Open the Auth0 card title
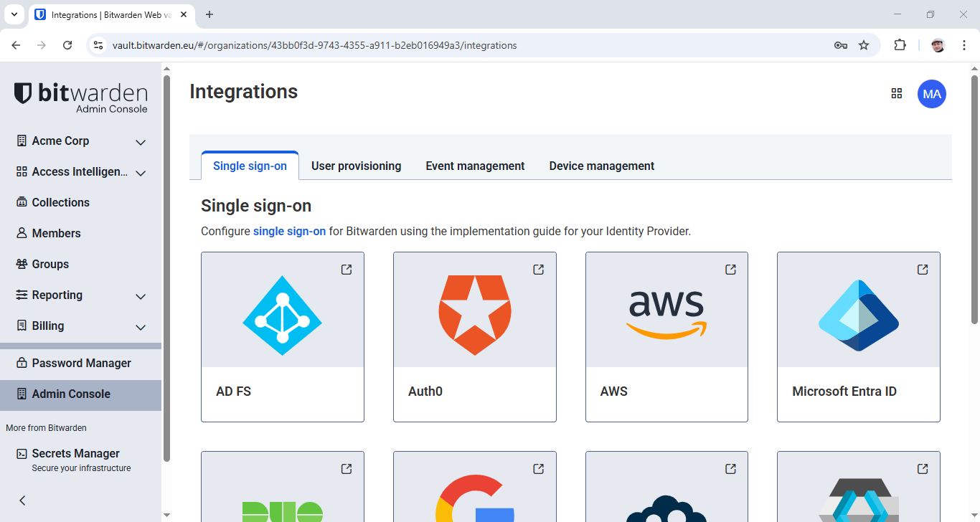This screenshot has height=522, width=980. point(425,391)
